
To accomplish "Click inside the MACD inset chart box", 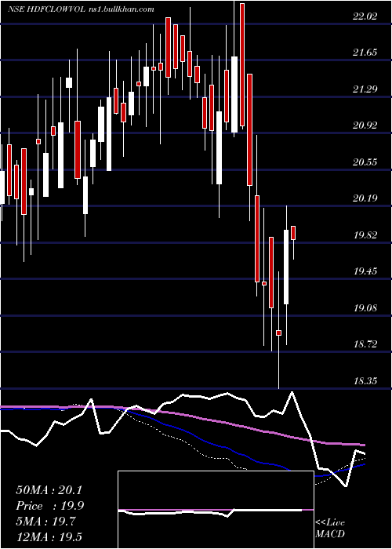I will point(216,510).
